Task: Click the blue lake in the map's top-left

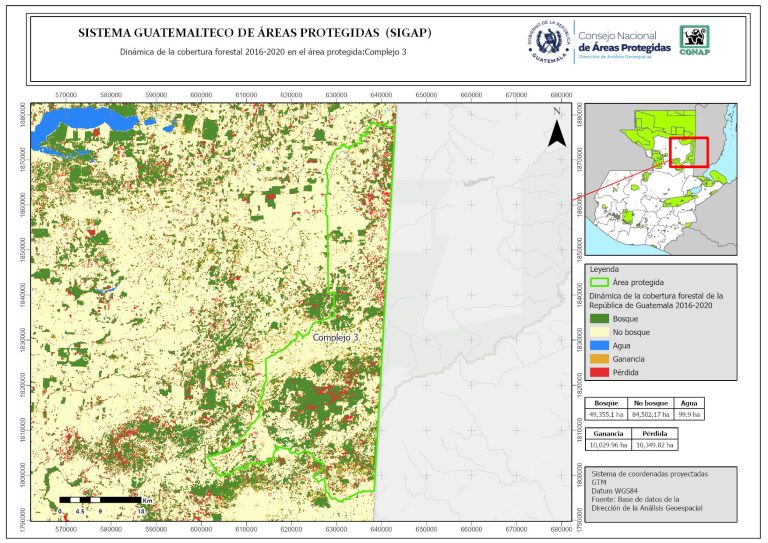Action: (80, 130)
